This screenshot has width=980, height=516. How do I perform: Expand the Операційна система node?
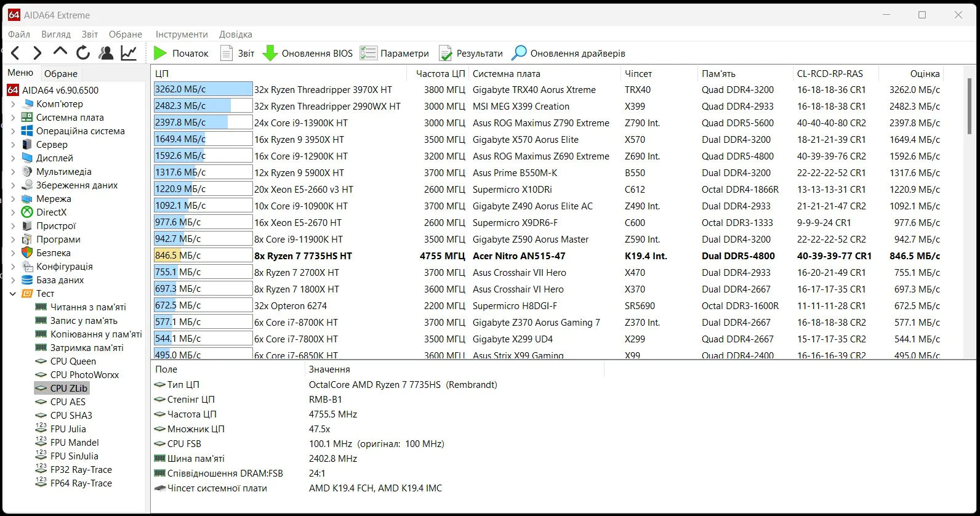13,131
